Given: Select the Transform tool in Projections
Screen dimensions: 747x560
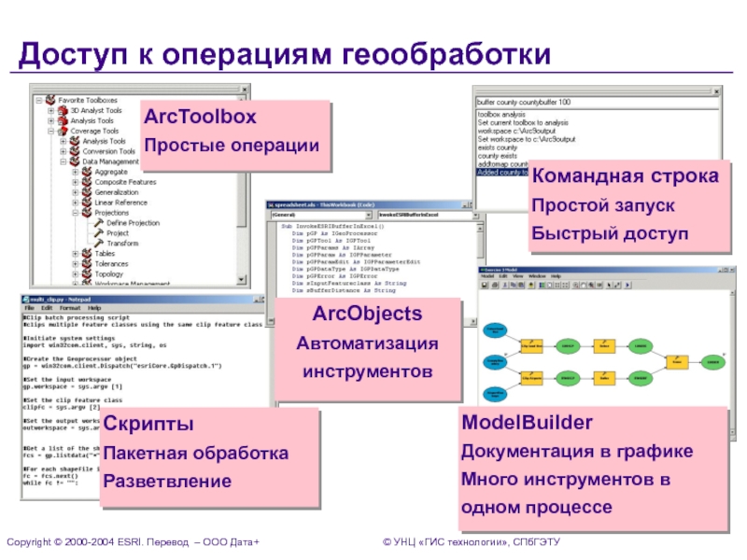Looking at the screenshot, I should pos(121,244).
